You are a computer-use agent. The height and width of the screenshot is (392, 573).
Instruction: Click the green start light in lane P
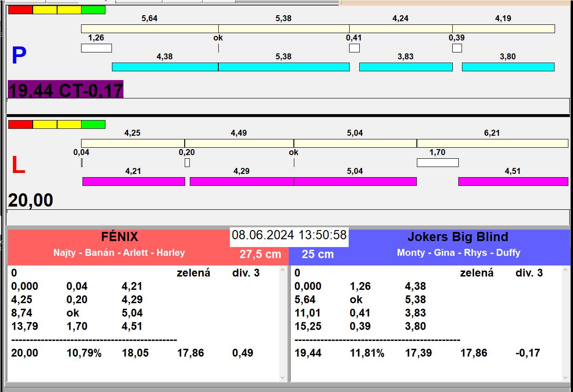[93, 10]
